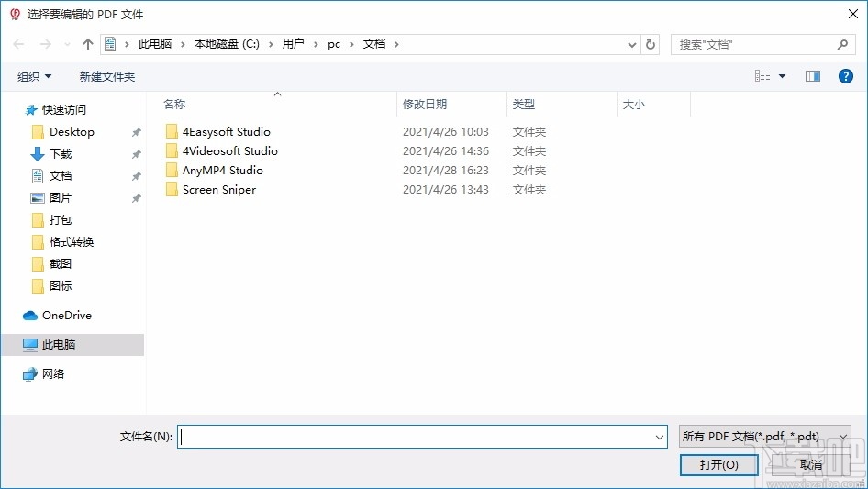Click date 2021/4/28 16:23
The height and width of the screenshot is (489, 868).
[x=446, y=171]
